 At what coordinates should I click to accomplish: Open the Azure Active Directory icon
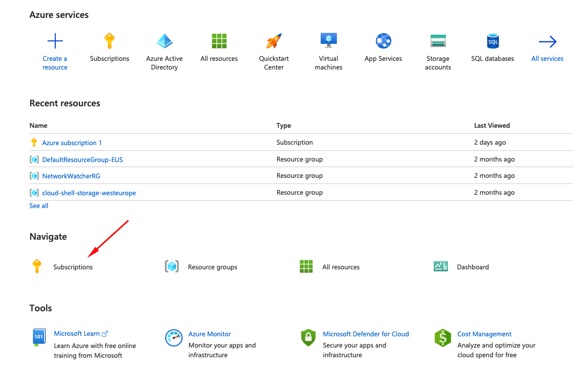click(165, 41)
